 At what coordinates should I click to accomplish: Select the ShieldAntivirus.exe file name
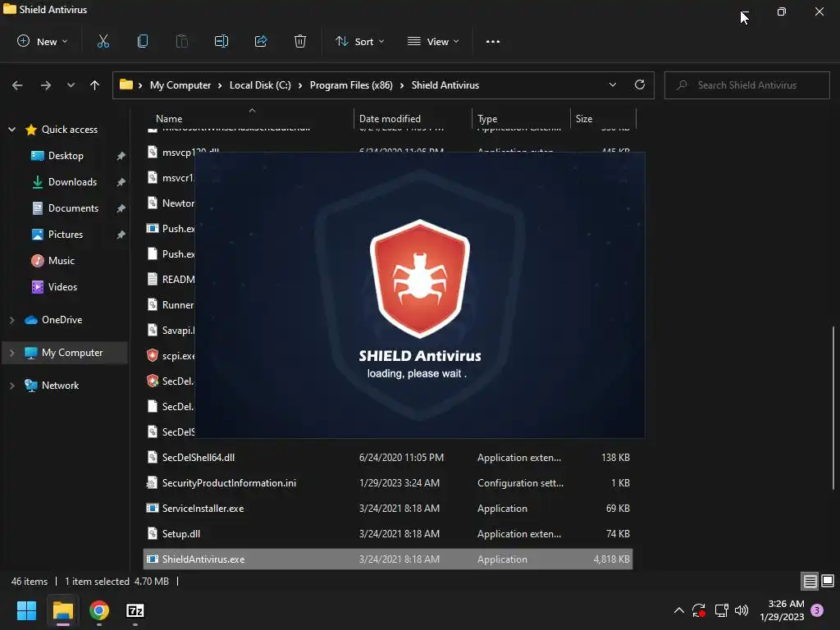[203, 559]
